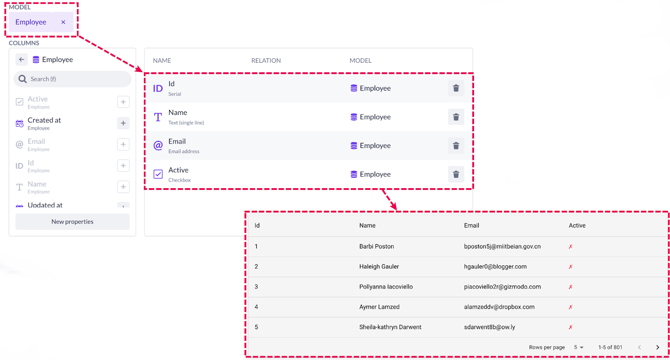
Task: Click the MODEL column header
Action: [361, 61]
